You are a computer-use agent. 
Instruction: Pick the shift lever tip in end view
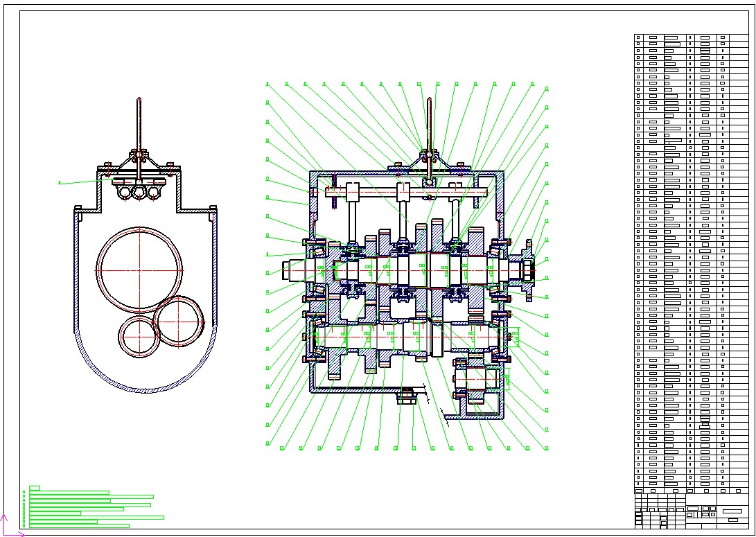click(x=139, y=102)
